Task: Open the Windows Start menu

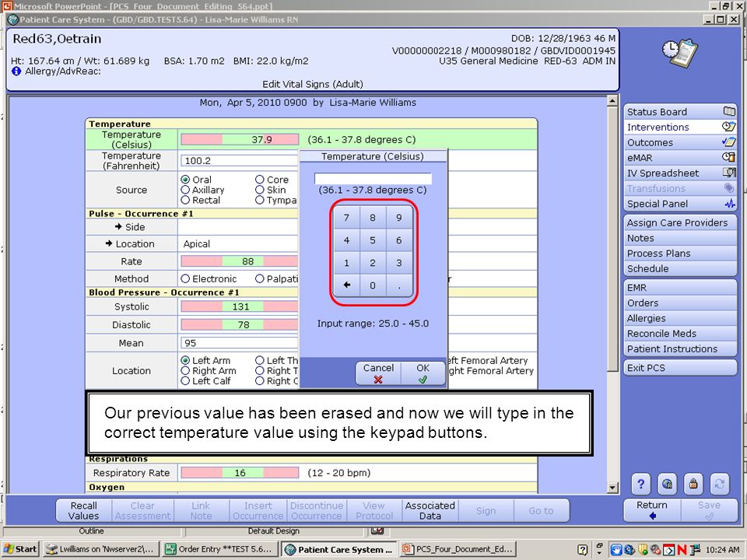Action: click(x=20, y=549)
